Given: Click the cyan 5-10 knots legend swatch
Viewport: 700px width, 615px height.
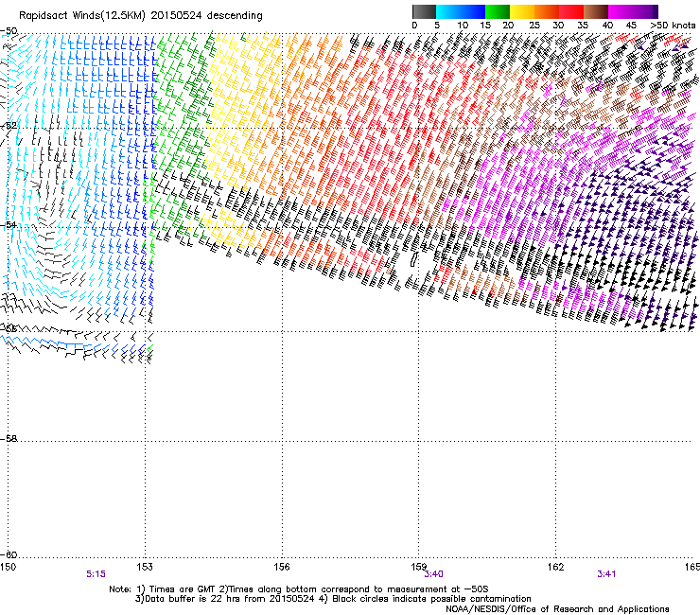Looking at the screenshot, I should [x=448, y=11].
